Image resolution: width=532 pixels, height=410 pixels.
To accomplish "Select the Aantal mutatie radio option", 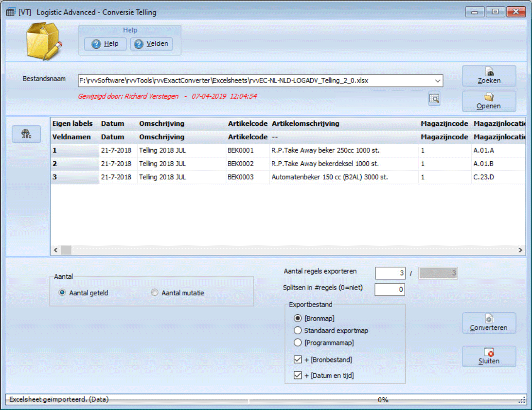I will point(155,293).
